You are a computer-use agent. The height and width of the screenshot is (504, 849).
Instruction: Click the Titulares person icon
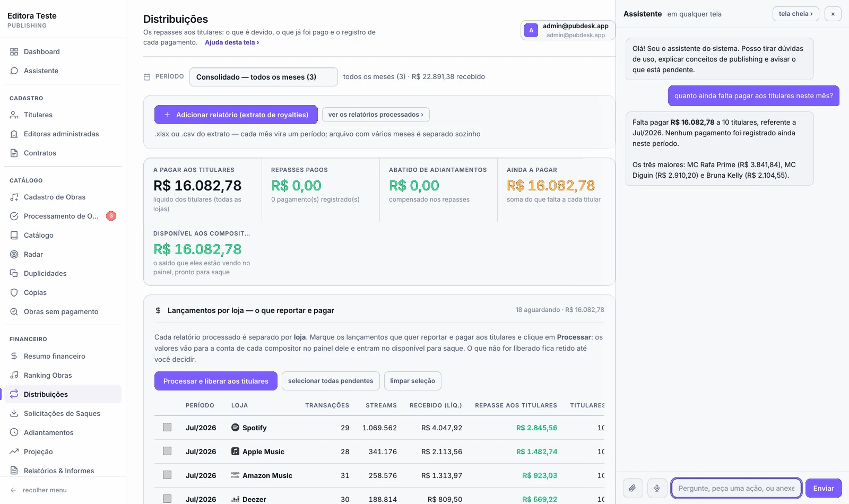click(x=14, y=115)
